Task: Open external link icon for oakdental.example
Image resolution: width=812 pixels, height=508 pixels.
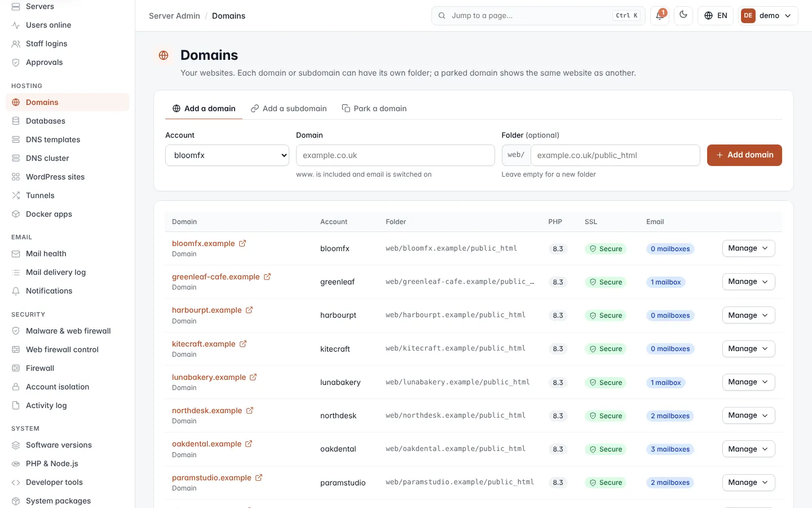Action: click(x=249, y=444)
